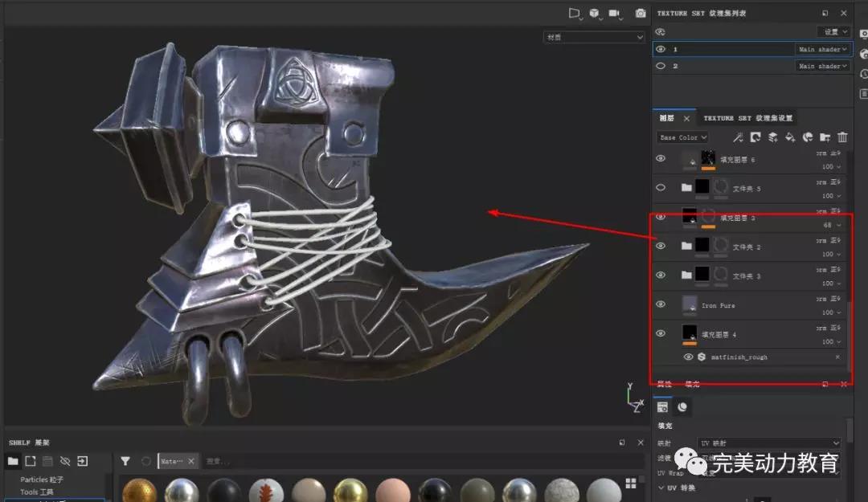Screen dimensions: 868x502
Task: Click the add effect magic wand icon
Action: click(x=738, y=138)
